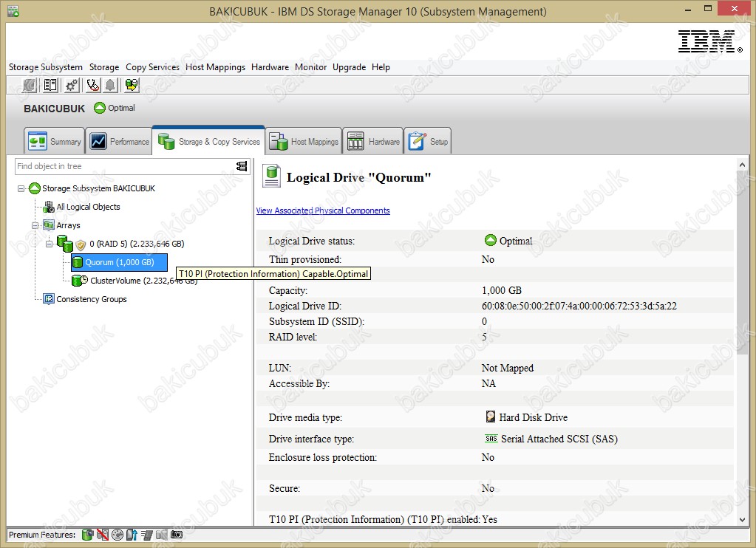Open the Storage Subsystem menu
Screen dimensions: 756x548
point(46,67)
